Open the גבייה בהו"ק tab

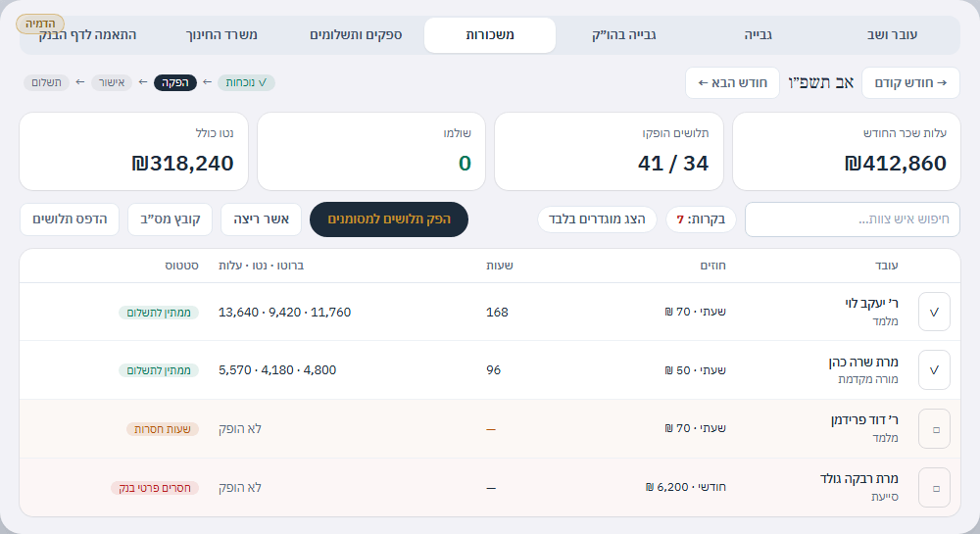(623, 35)
